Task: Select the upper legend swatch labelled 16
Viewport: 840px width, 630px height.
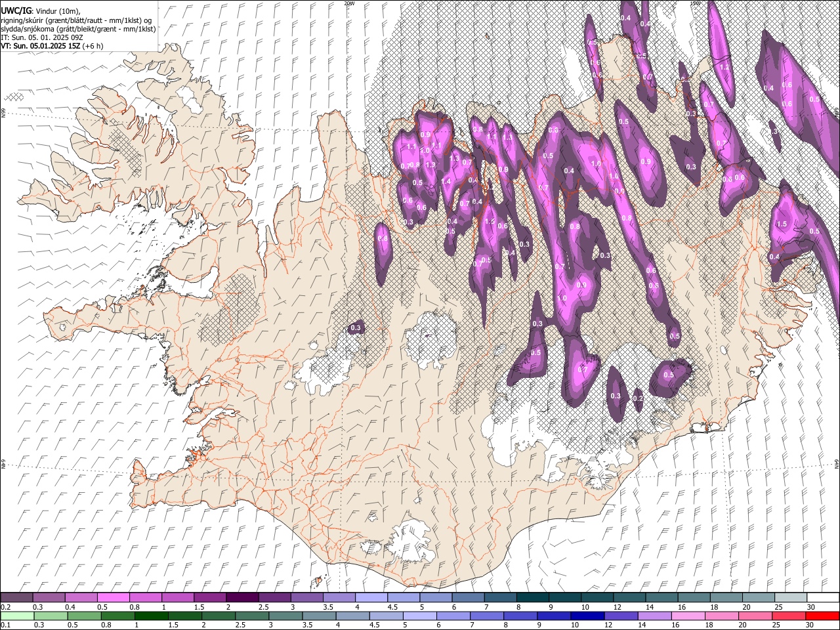Action: click(694, 597)
